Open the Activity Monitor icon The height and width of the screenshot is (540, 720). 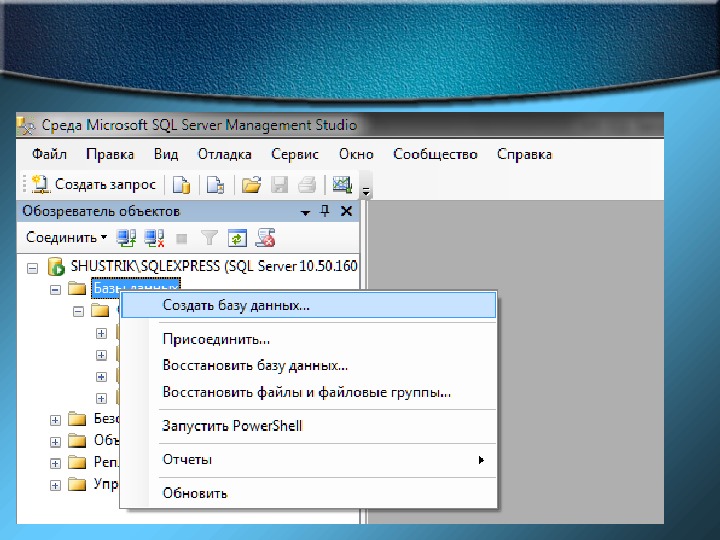343,185
